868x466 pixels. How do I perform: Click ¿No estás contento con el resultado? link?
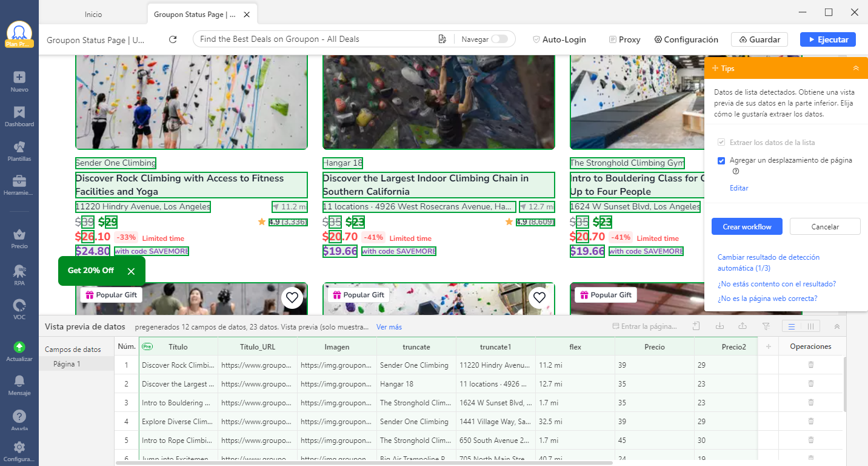pos(776,284)
